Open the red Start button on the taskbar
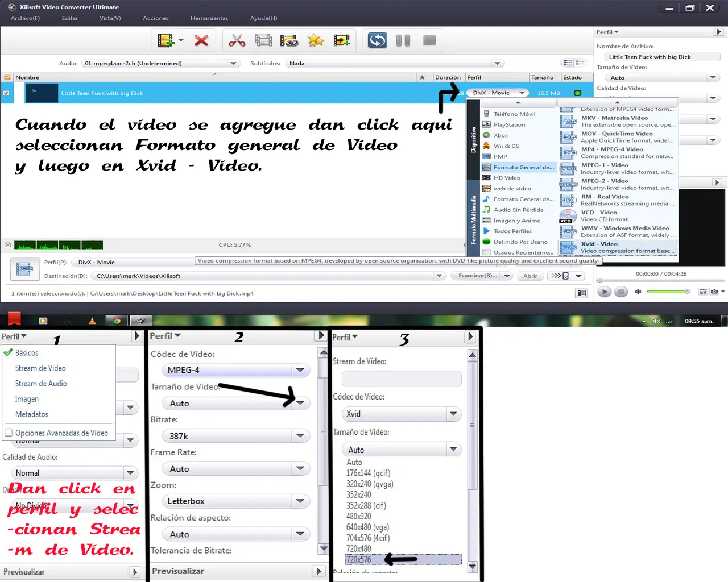Image resolution: width=728 pixels, height=582 pixels. pos(14,319)
